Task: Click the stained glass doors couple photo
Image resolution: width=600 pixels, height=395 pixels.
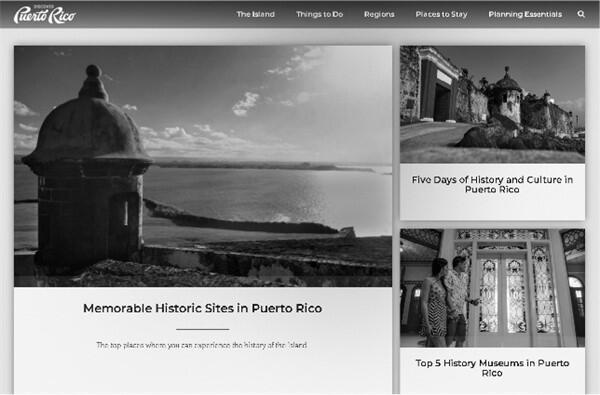Action: click(492, 288)
